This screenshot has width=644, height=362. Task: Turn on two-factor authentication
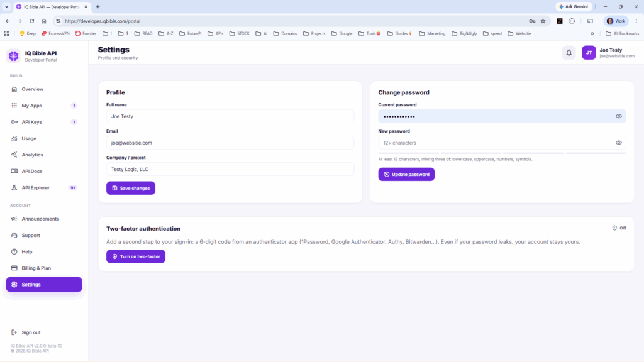[136, 256]
